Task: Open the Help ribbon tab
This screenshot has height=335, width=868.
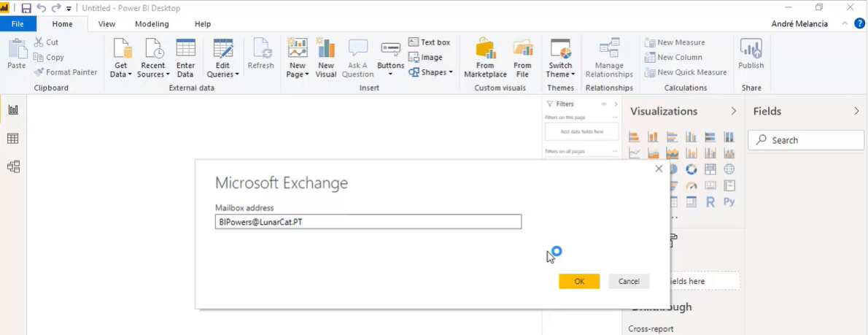Action: click(x=203, y=24)
